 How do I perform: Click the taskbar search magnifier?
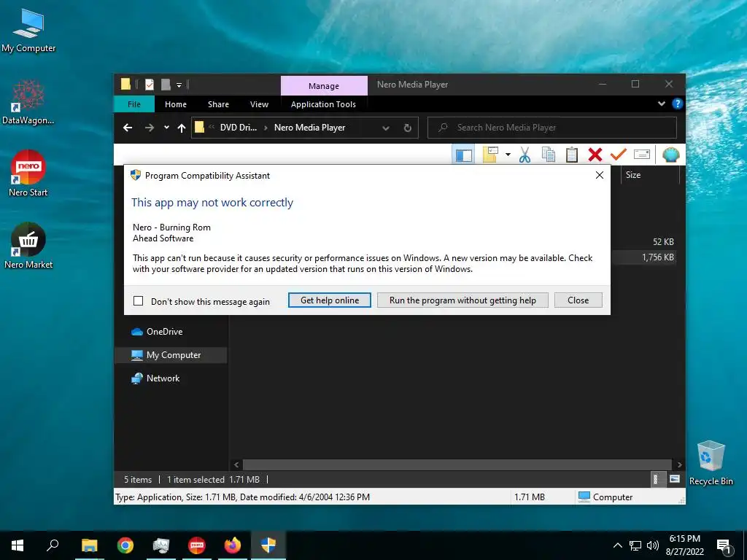click(x=53, y=545)
